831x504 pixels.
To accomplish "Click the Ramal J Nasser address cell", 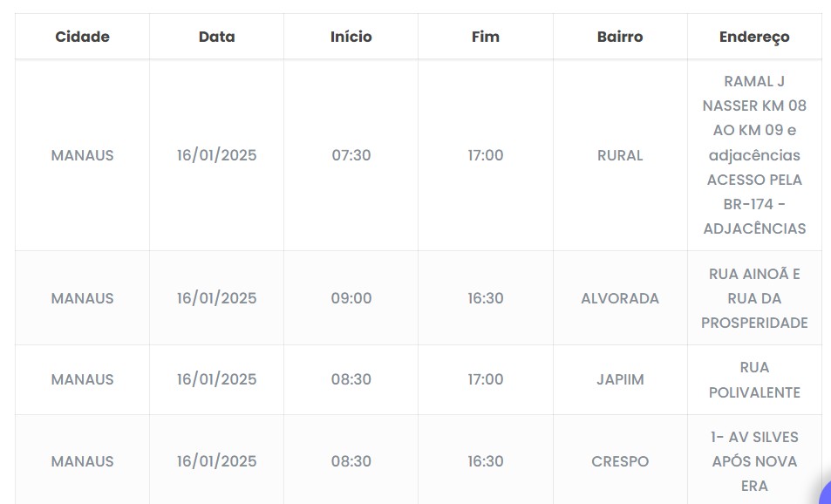I will pyautogui.click(x=754, y=155).
